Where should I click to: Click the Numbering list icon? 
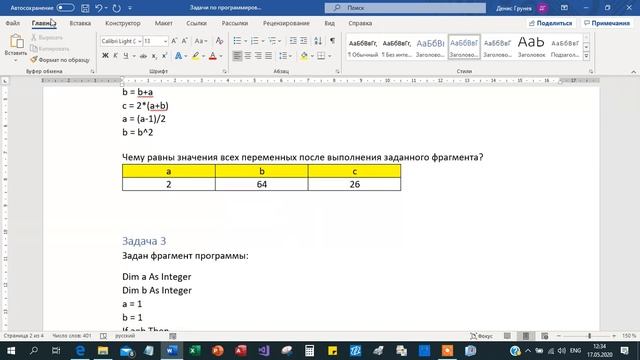255,41
